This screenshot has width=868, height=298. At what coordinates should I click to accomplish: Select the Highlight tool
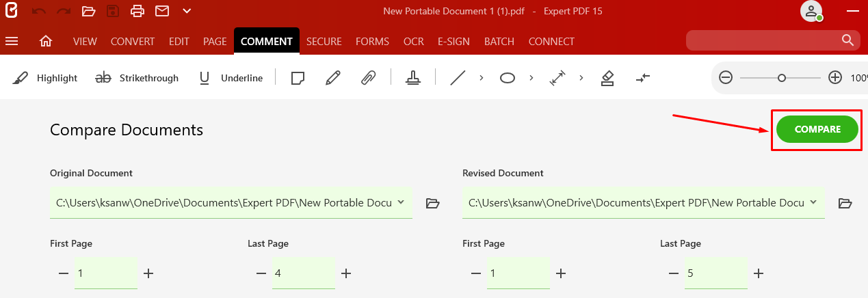(x=45, y=78)
